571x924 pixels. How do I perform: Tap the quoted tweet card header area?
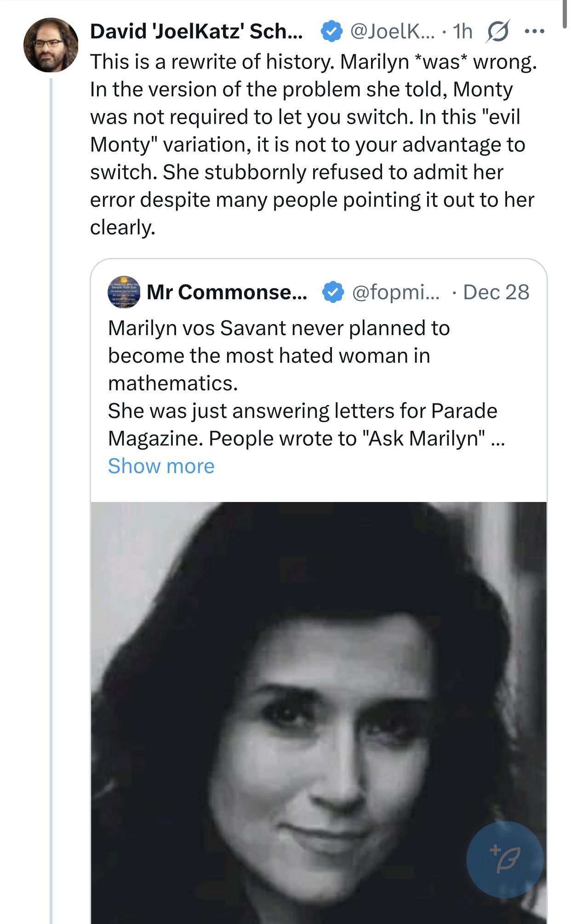319,292
